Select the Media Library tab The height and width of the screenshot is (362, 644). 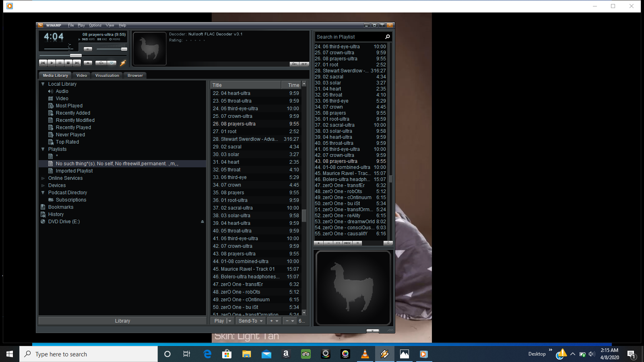coord(56,75)
